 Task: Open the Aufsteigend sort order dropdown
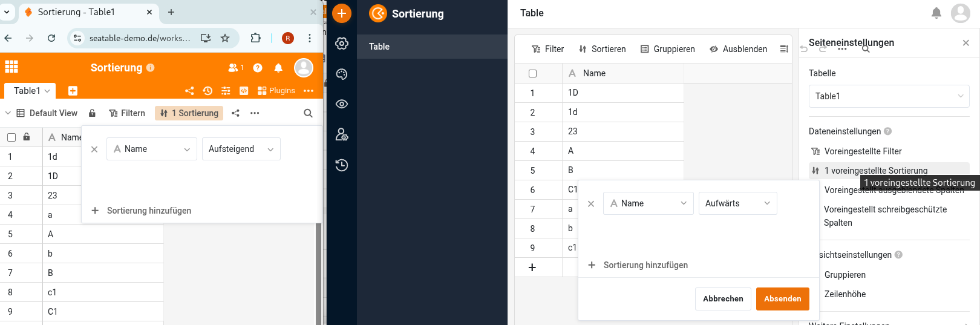click(241, 149)
